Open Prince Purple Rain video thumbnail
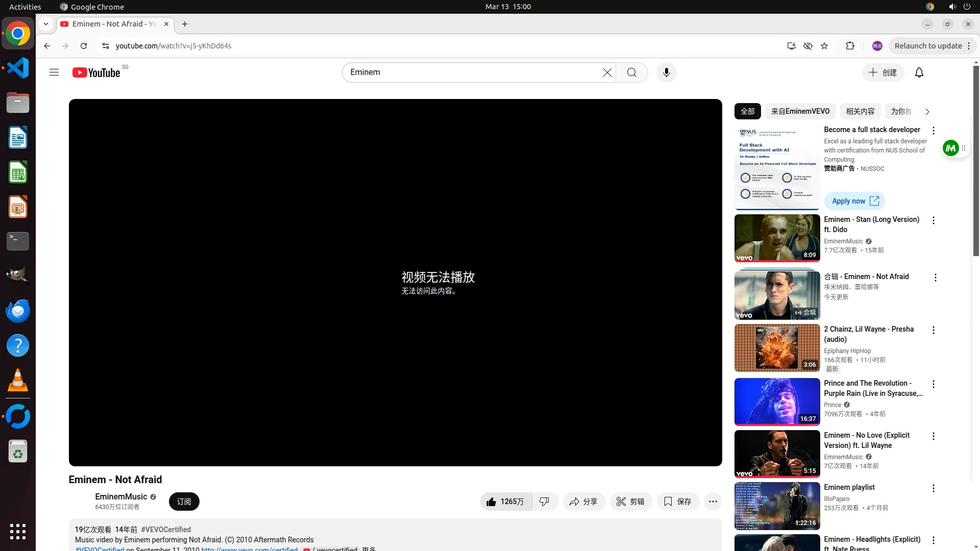980x551 pixels. (776, 402)
